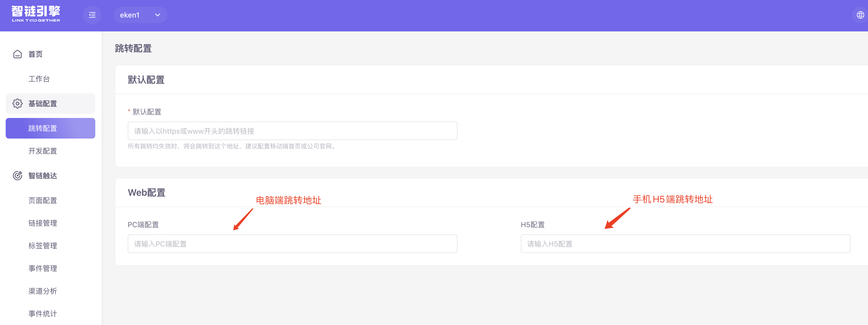The height and width of the screenshot is (325, 868).
Task: Navigate to 链接管理
Action: [x=43, y=223]
